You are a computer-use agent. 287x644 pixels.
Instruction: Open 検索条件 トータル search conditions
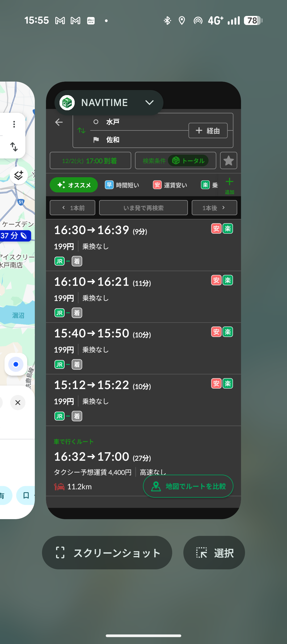(x=175, y=160)
